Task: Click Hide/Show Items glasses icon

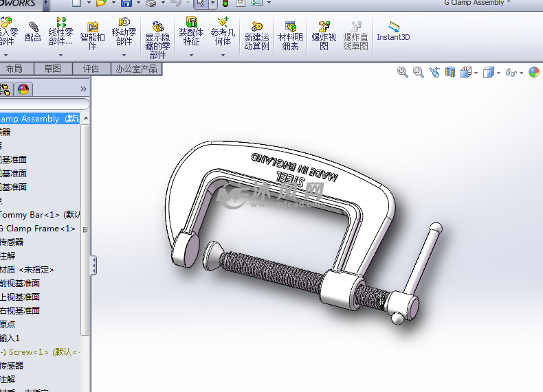Action: (511, 73)
